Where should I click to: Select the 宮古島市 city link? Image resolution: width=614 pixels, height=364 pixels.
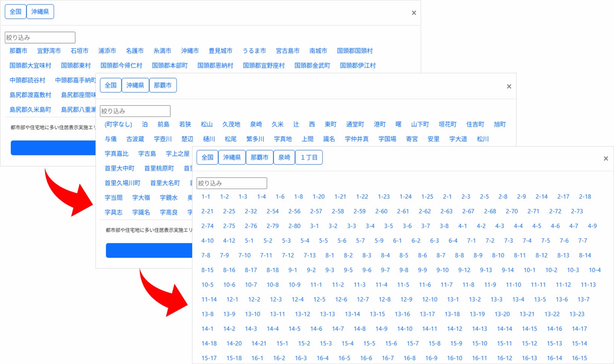tap(288, 51)
